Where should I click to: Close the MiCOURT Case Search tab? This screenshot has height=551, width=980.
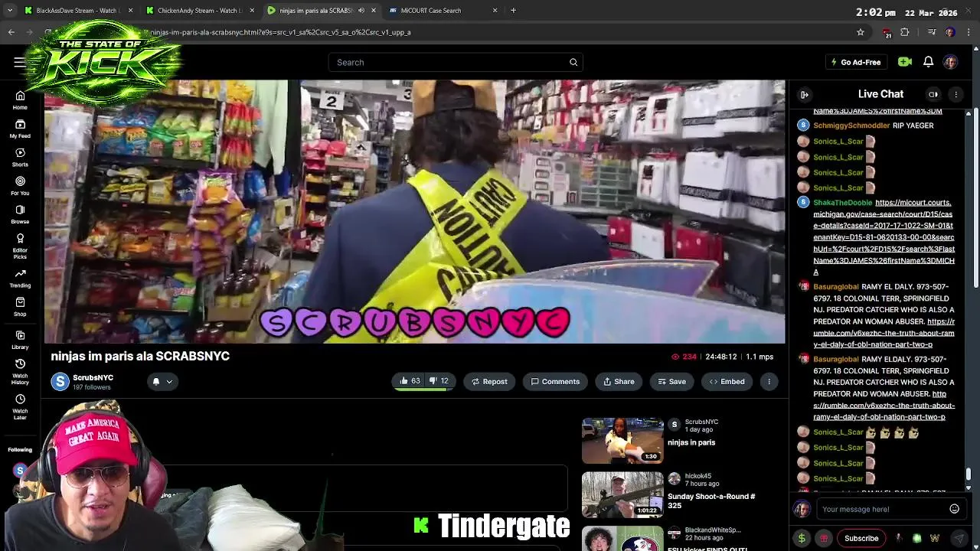(x=495, y=11)
